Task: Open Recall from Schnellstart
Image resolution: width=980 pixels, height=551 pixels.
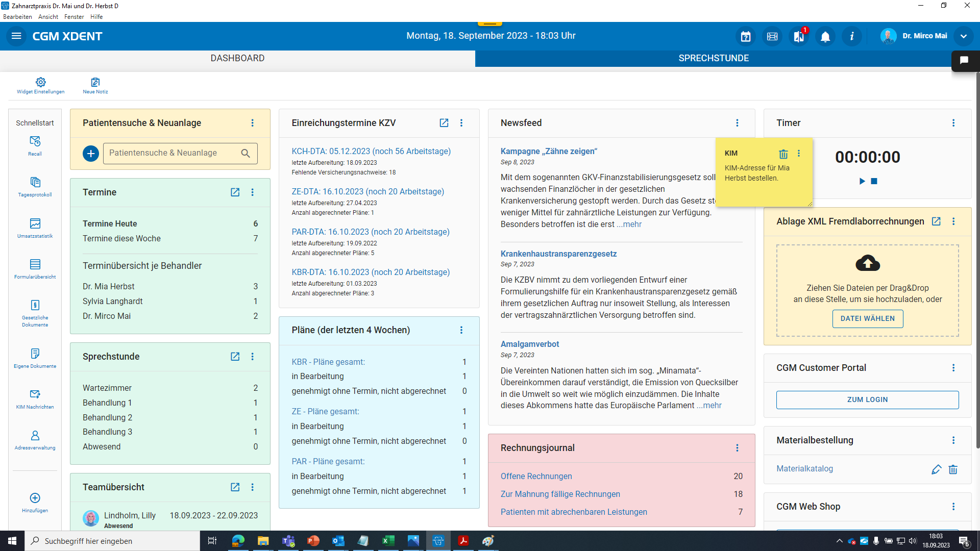Action: [x=35, y=146]
